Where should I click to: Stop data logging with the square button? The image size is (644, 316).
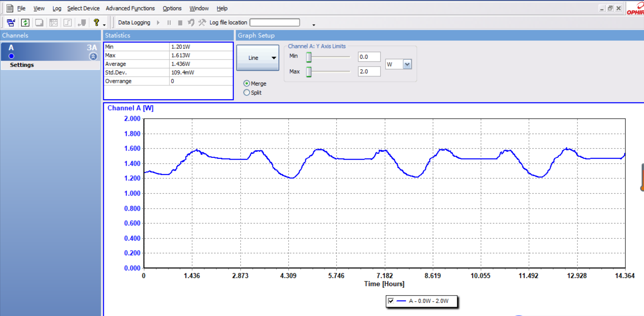point(180,23)
